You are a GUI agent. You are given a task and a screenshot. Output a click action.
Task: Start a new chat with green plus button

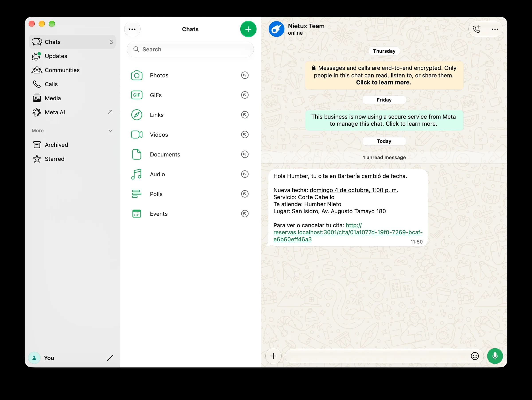click(x=248, y=29)
